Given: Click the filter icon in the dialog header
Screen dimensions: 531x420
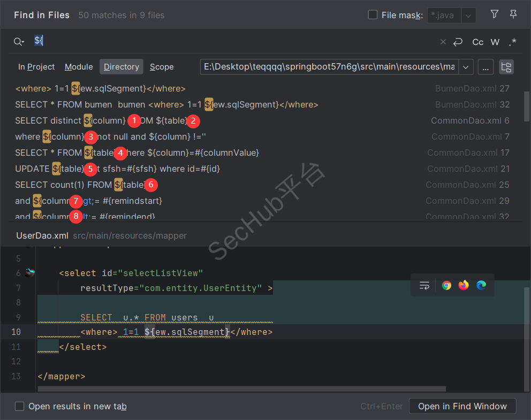Looking at the screenshot, I should [x=495, y=15].
